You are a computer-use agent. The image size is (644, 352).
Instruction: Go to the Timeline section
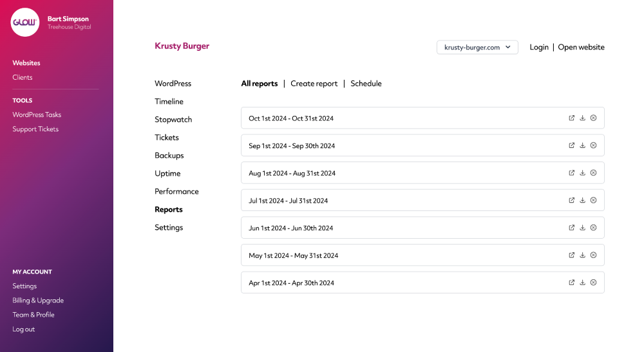169,102
